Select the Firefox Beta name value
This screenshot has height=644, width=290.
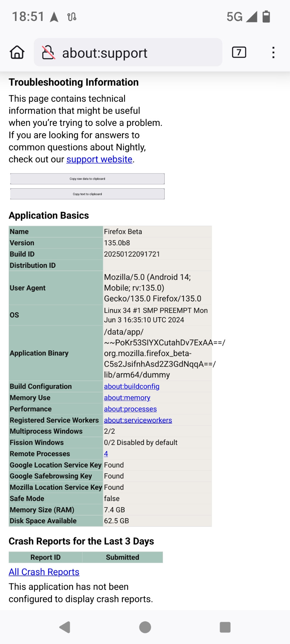(x=123, y=232)
